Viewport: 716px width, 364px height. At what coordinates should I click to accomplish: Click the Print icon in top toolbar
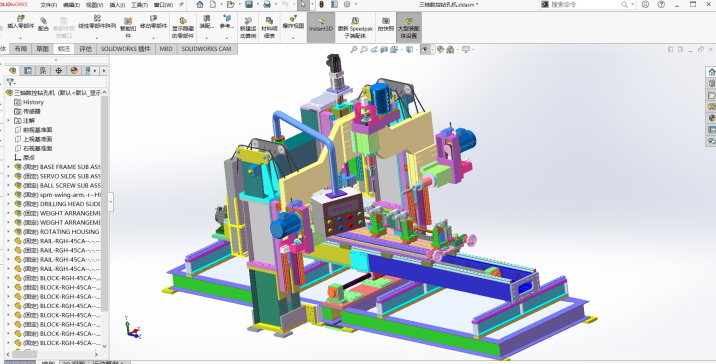267,5
